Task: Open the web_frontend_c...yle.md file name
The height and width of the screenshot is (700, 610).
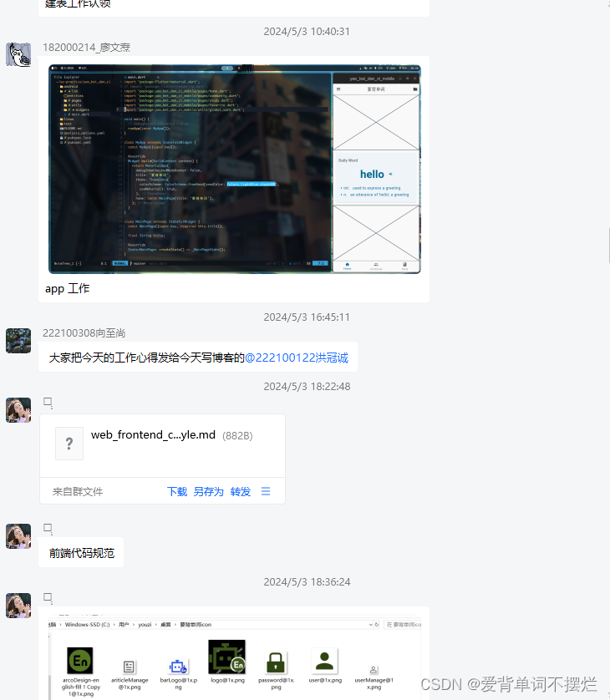Action: (x=153, y=435)
